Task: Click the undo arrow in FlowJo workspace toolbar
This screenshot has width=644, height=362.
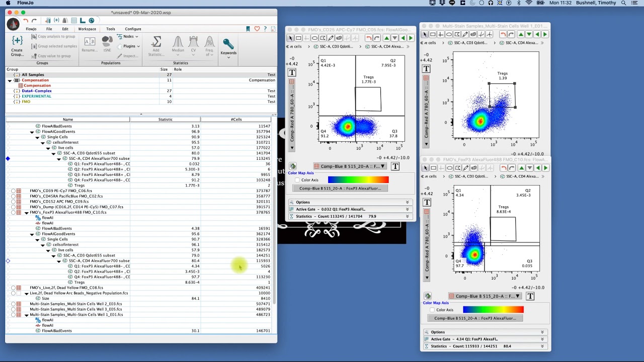Action: point(26,21)
